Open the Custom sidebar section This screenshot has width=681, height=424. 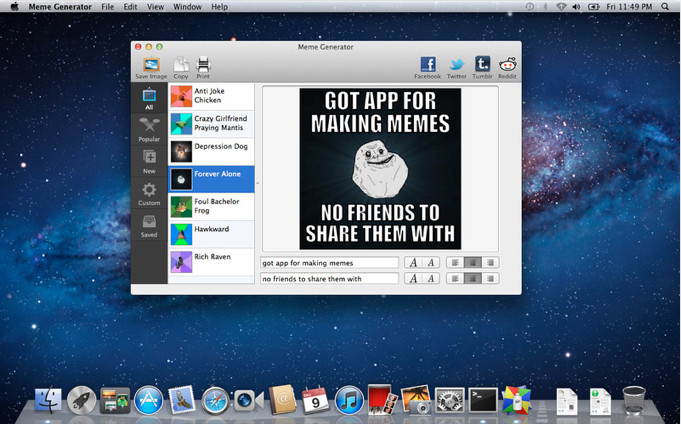(149, 193)
